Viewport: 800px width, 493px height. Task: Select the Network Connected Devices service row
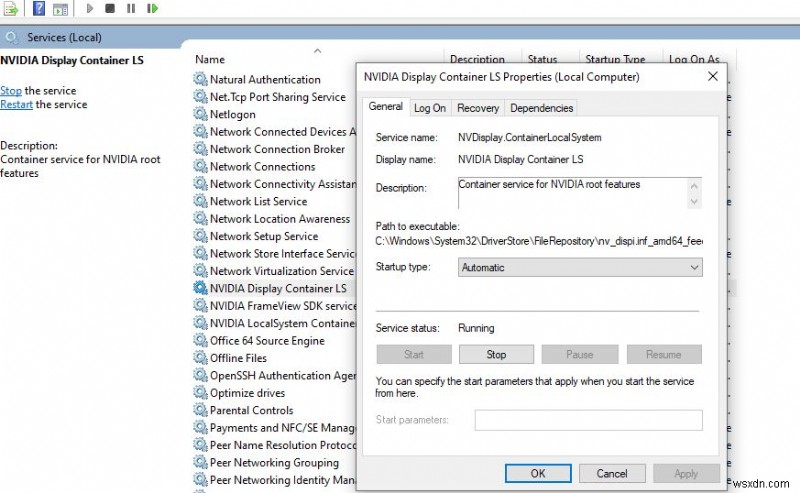click(274, 132)
